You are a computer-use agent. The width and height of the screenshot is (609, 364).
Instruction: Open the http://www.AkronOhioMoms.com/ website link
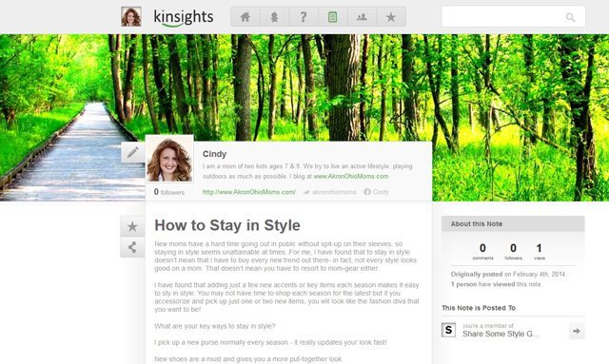click(x=249, y=192)
